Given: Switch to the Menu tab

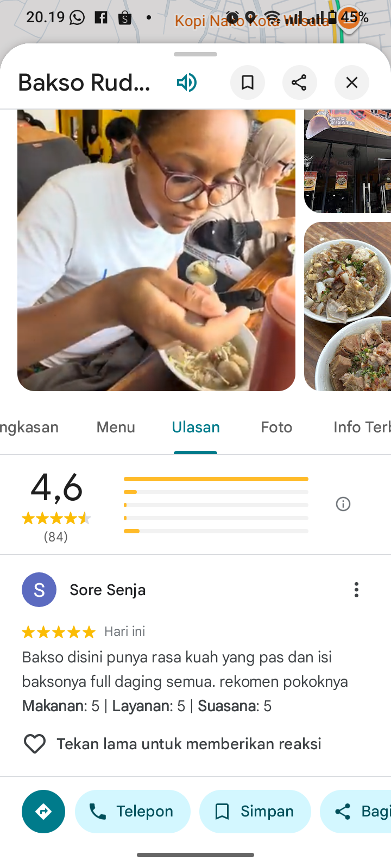Looking at the screenshot, I should 116,427.
